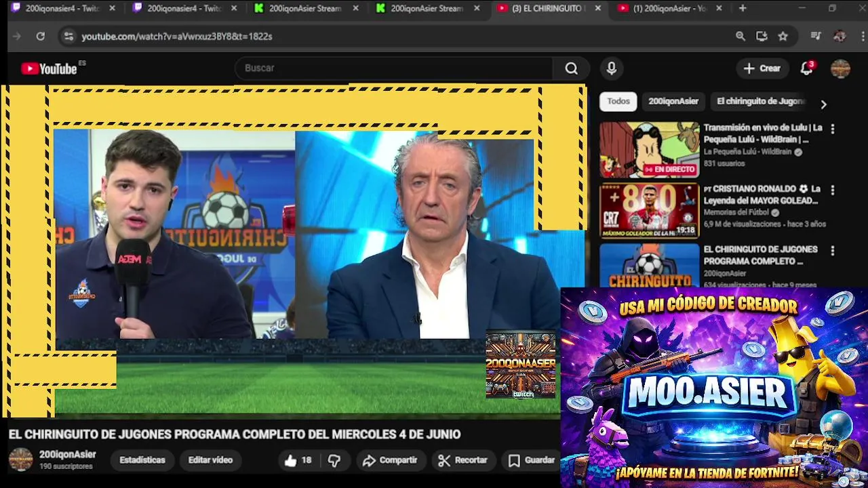Open the 200iqonAsier channel avatar below the video
This screenshot has height=488, width=868.
pyautogui.click(x=20, y=460)
